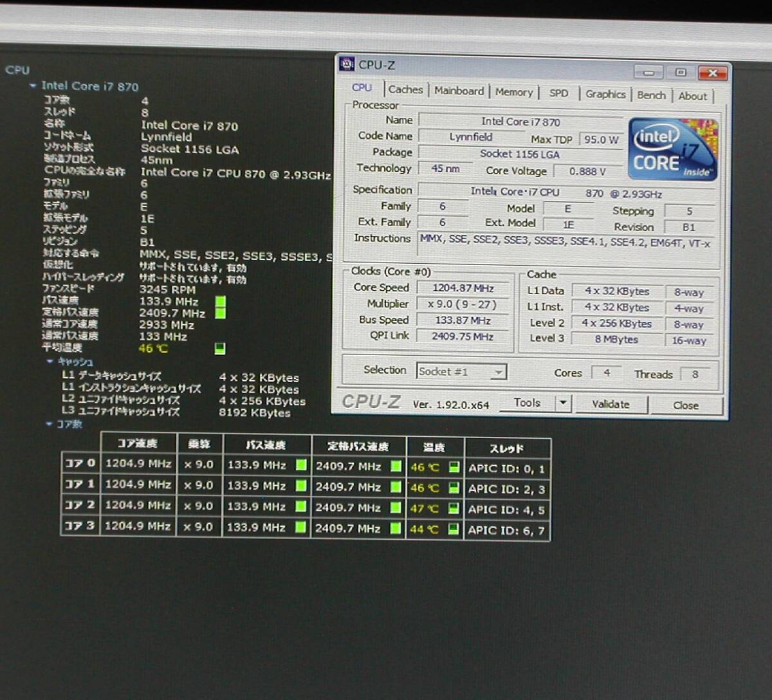
Task: Click コア 2 temperature indicator icon
Action: click(454, 509)
